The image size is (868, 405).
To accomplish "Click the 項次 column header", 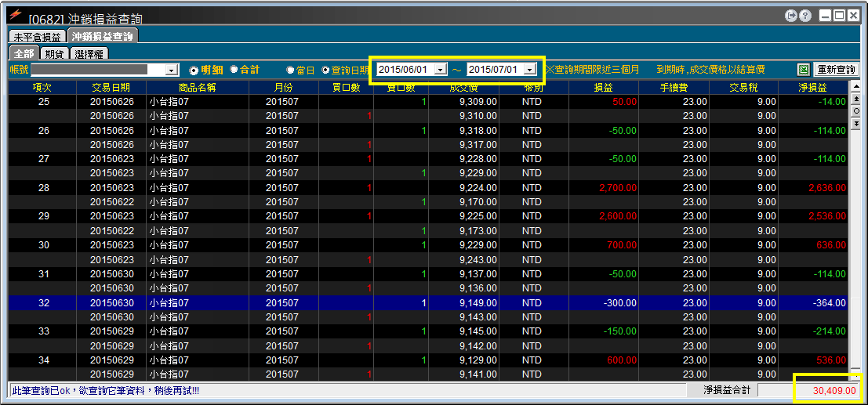I will [42, 88].
